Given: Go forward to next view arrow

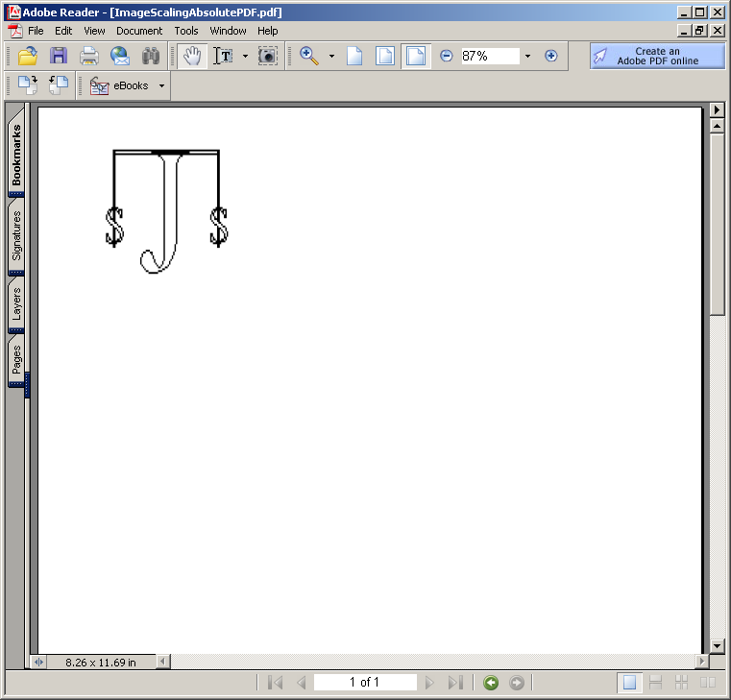Looking at the screenshot, I should pos(517,683).
